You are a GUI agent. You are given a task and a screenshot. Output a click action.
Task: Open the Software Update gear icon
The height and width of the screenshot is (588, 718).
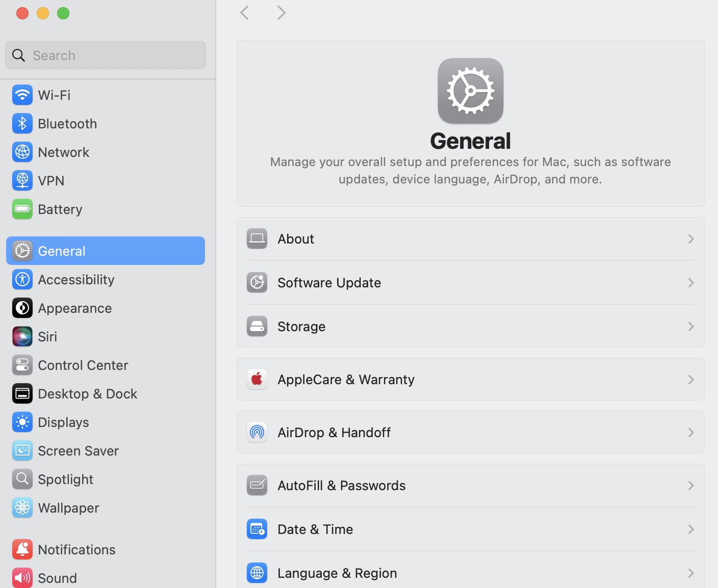(x=257, y=282)
